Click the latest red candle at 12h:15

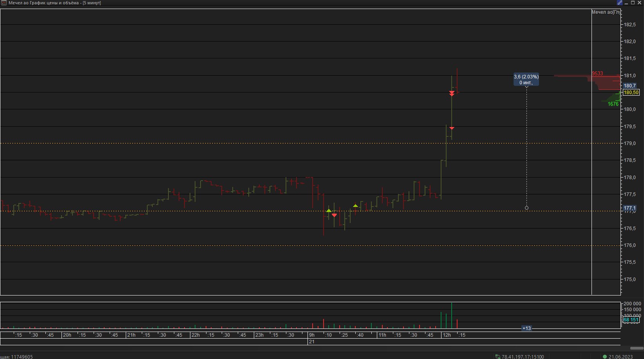pos(457,81)
